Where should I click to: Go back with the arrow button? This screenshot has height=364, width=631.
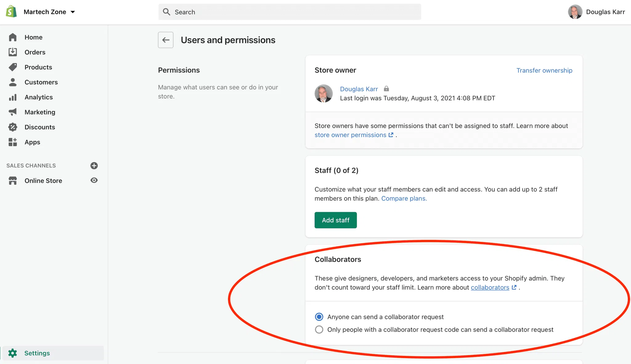[166, 40]
